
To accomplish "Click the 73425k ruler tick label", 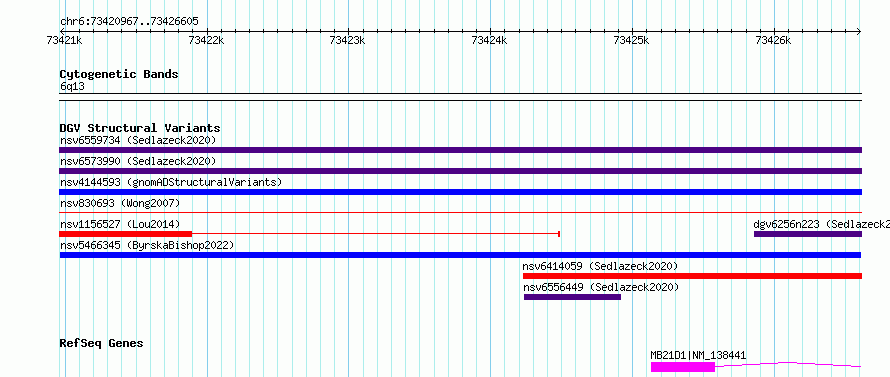I will tap(632, 40).
